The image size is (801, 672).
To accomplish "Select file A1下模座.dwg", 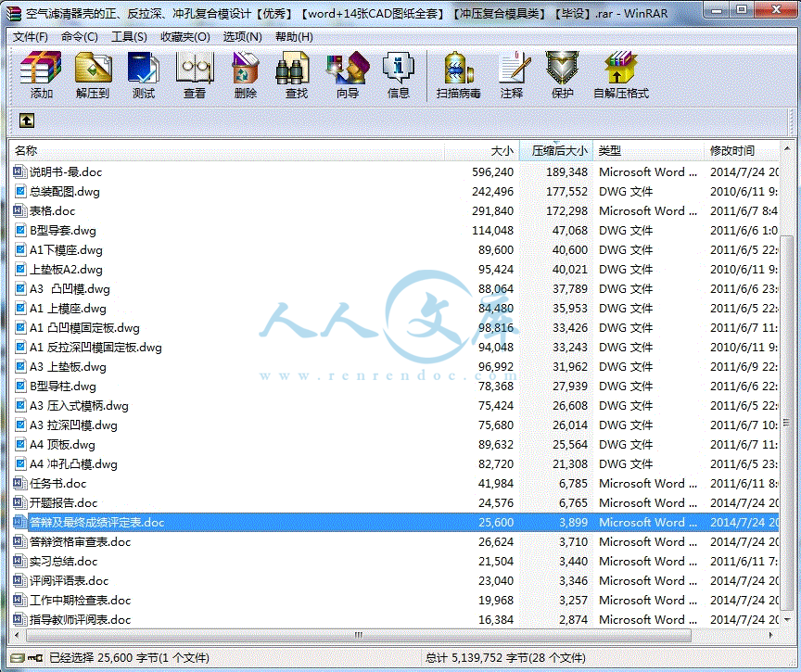I will [x=66, y=249].
